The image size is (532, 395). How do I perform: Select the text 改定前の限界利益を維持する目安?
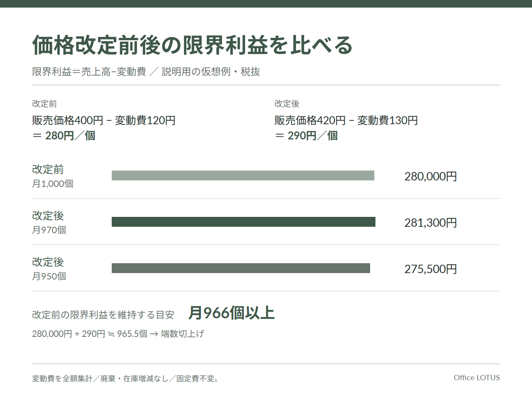[x=103, y=315]
